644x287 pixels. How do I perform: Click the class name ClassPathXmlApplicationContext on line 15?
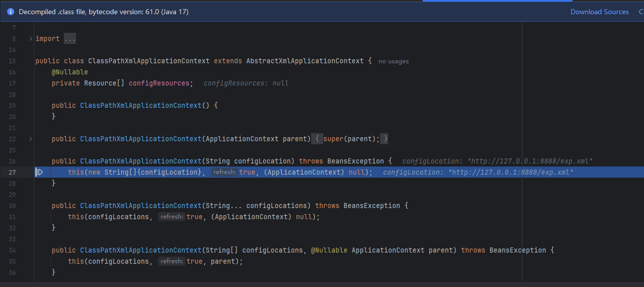(x=149, y=61)
